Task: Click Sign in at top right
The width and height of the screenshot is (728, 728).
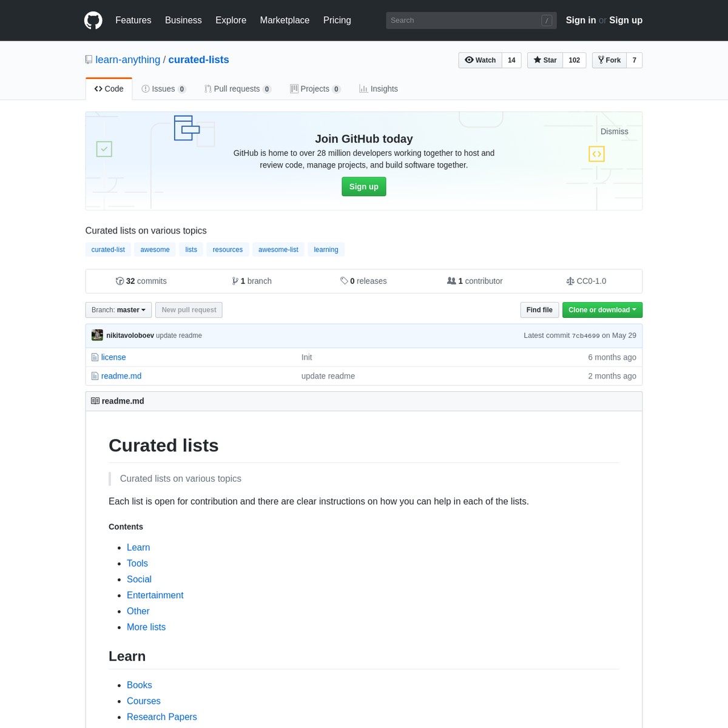Action: (581, 20)
